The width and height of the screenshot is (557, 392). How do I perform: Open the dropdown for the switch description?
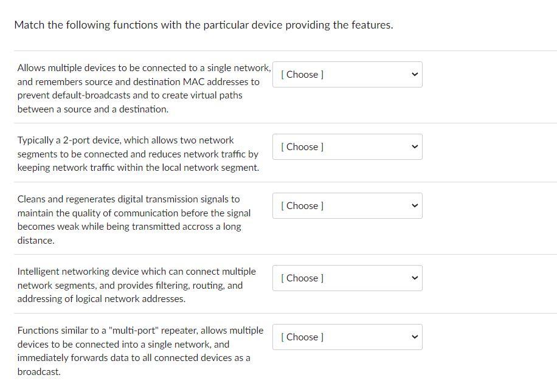347,74
